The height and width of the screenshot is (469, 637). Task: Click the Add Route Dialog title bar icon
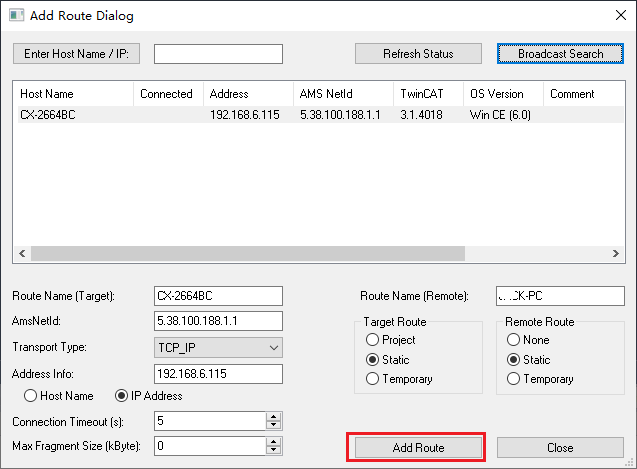tap(14, 16)
